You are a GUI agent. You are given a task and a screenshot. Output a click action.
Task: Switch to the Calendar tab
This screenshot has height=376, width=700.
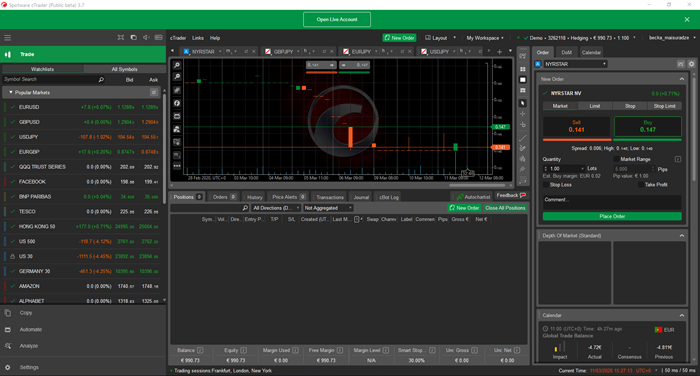click(591, 52)
